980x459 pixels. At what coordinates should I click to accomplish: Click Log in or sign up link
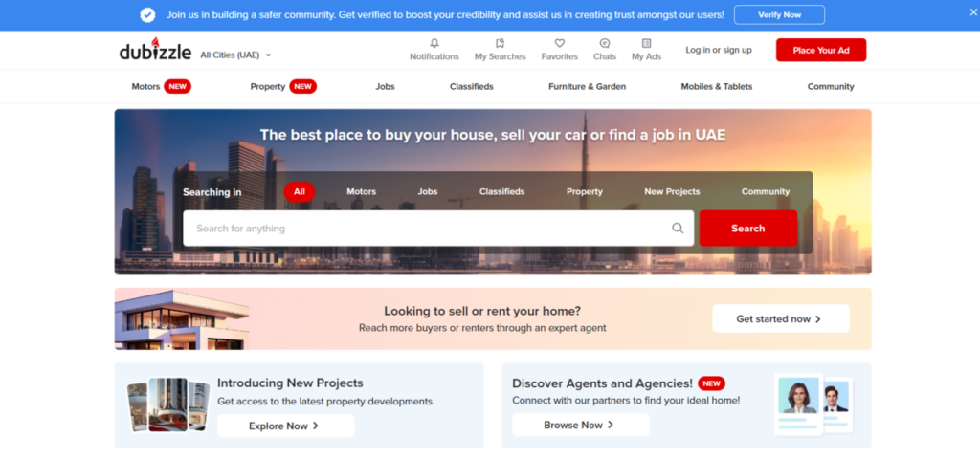(x=719, y=50)
